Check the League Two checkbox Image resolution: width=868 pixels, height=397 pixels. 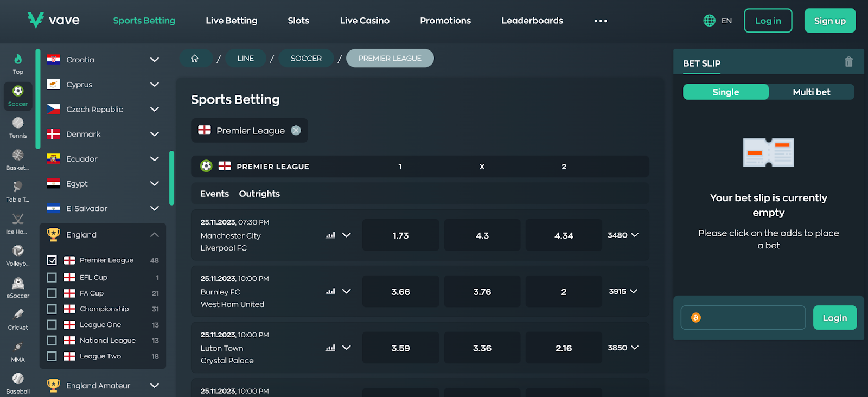pos(52,356)
